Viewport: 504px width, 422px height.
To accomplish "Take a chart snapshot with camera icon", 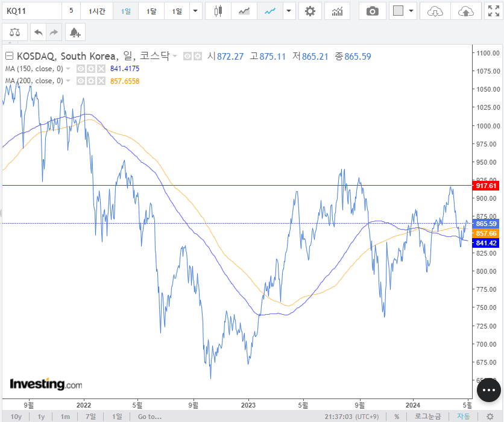I will 372,11.
